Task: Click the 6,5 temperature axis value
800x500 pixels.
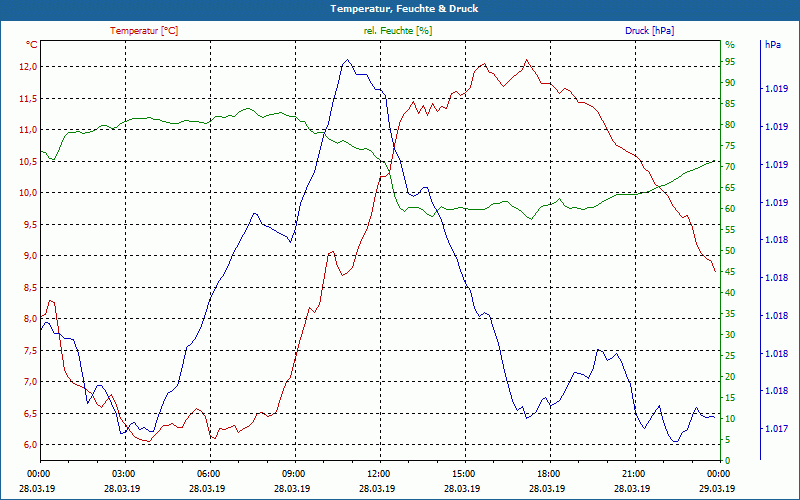Action: 31,414
